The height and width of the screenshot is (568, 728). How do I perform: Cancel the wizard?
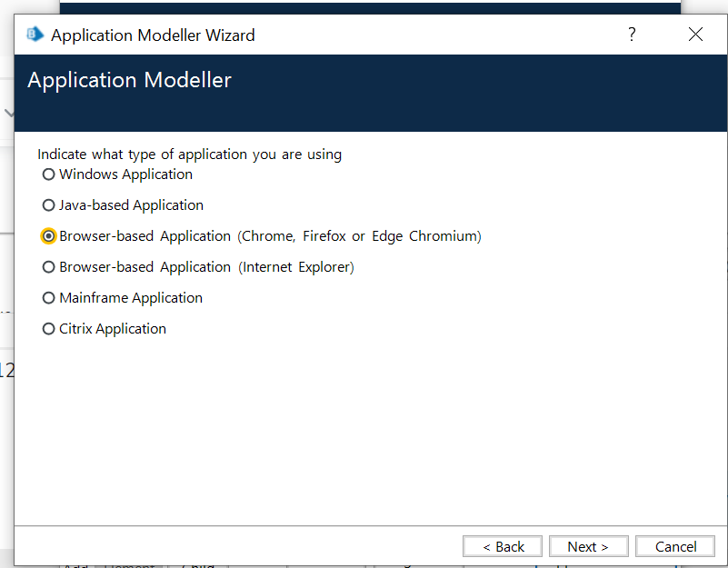pos(676,546)
